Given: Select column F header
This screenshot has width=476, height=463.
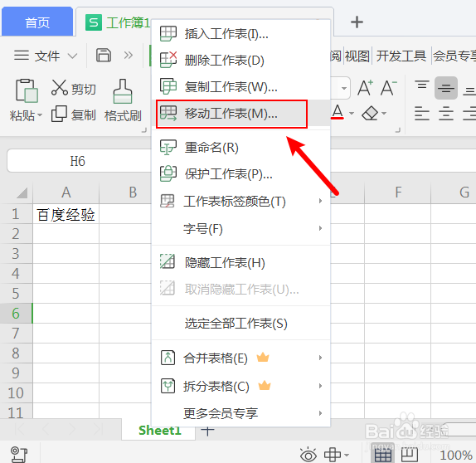Looking at the screenshot, I should point(398,193).
